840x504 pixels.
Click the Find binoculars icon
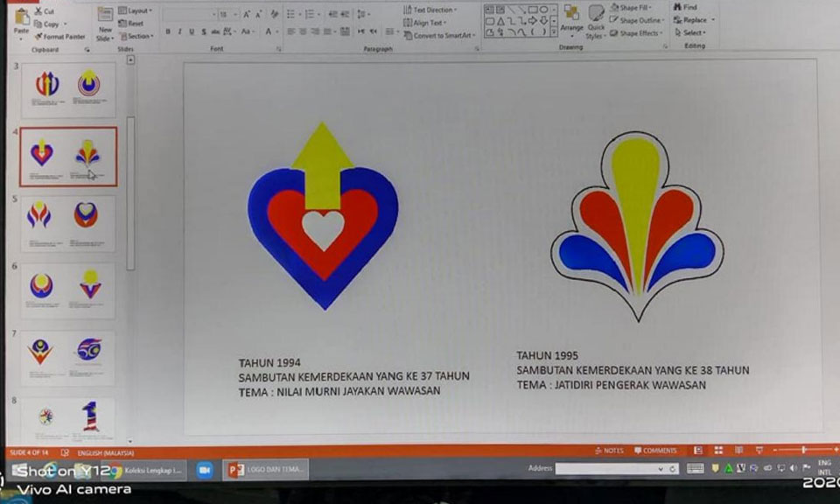pos(678,7)
